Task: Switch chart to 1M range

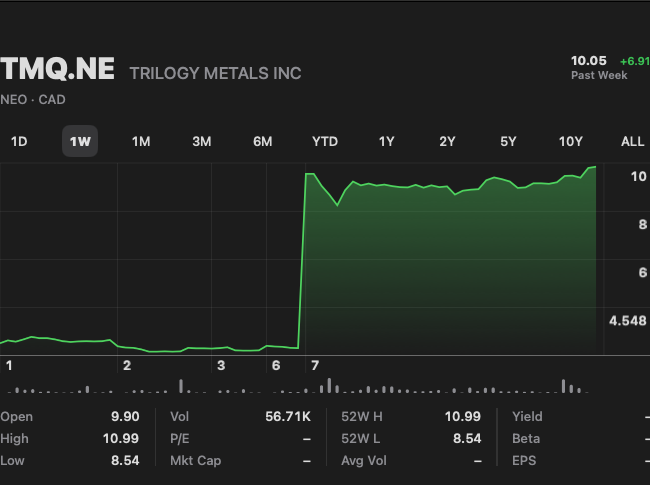Action: 141,141
